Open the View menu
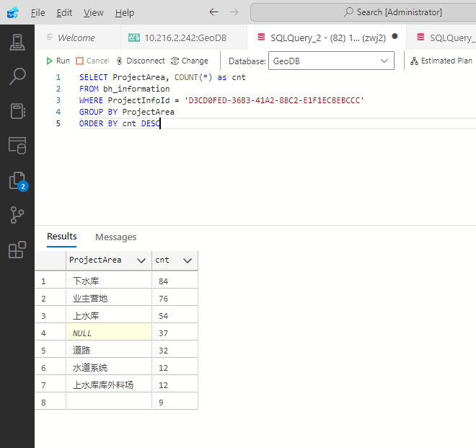 coord(93,12)
